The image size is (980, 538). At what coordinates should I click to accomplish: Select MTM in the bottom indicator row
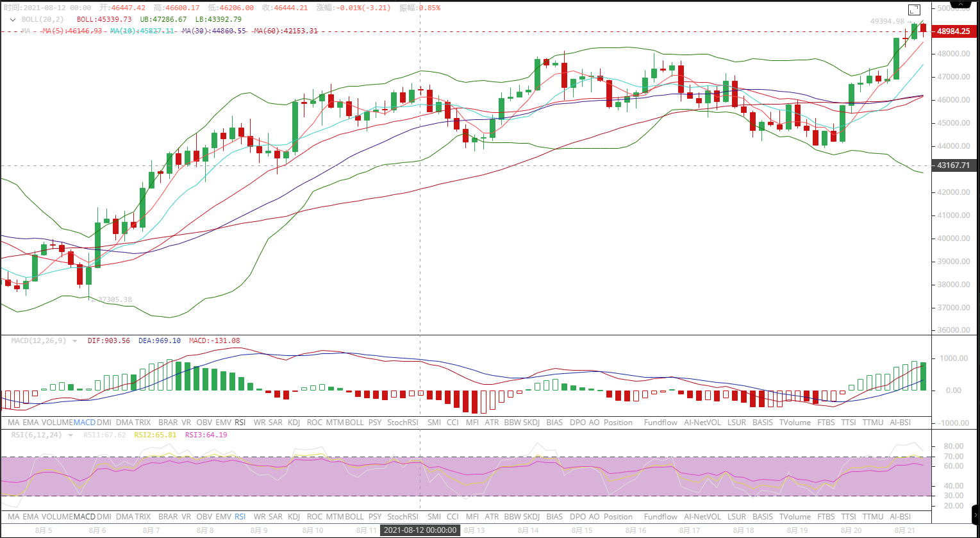click(x=335, y=517)
